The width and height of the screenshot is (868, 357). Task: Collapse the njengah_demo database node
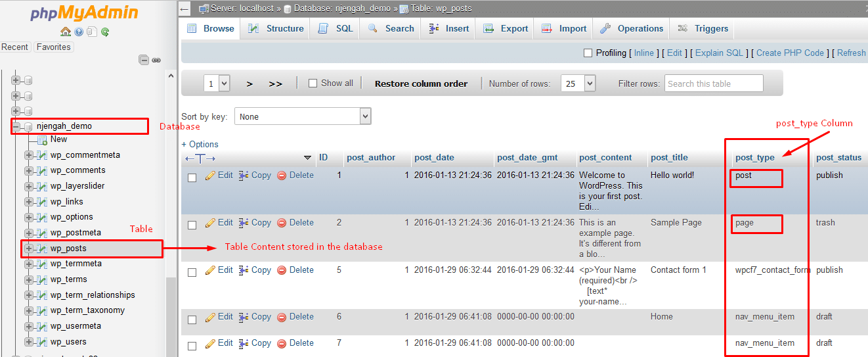pos(16,126)
